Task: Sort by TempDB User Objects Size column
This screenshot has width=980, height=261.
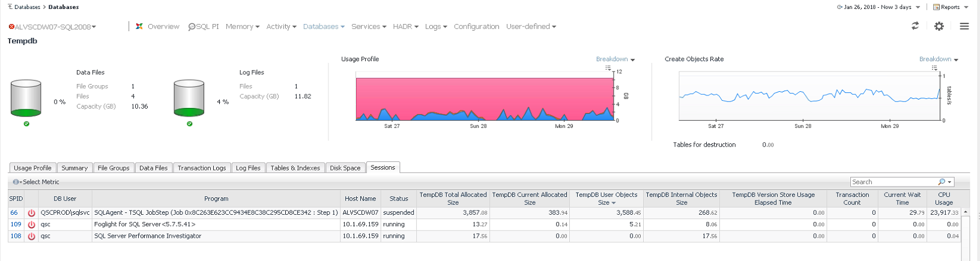Action: coord(606,199)
